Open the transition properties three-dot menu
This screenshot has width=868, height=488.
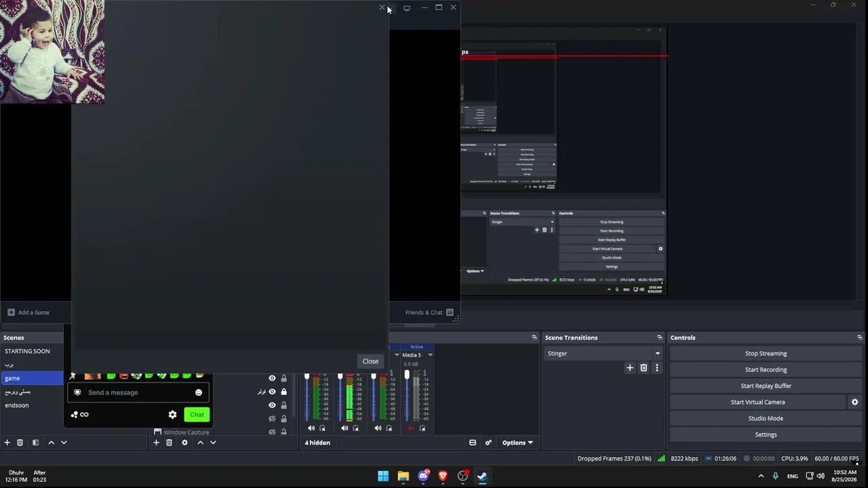tap(656, 368)
